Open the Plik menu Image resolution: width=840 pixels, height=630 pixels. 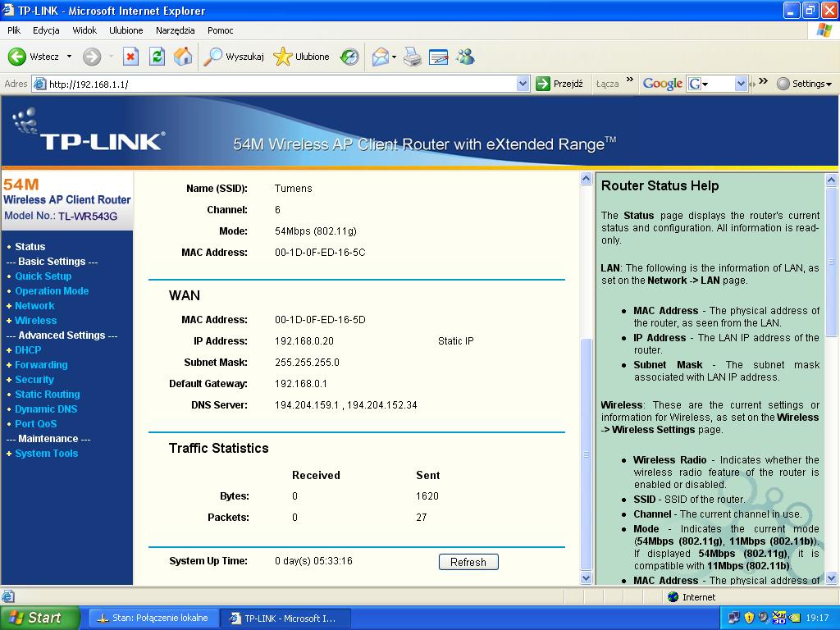(14, 30)
